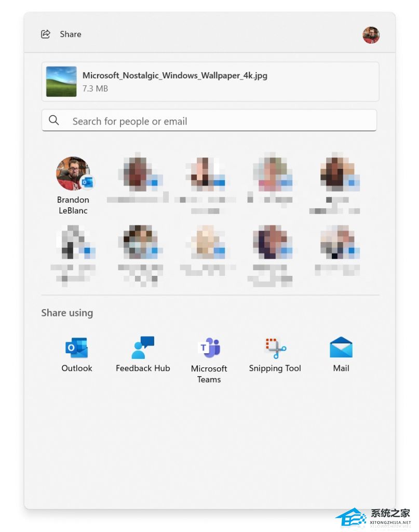The height and width of the screenshot is (532, 419).
Task: Click the Brandon LeBlanc name label
Action: point(73,205)
